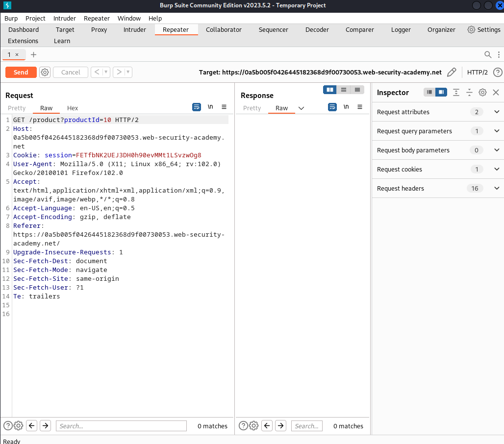The height and width of the screenshot is (444, 504).
Task: Expand Request cookies section
Action: pyautogui.click(x=497, y=169)
